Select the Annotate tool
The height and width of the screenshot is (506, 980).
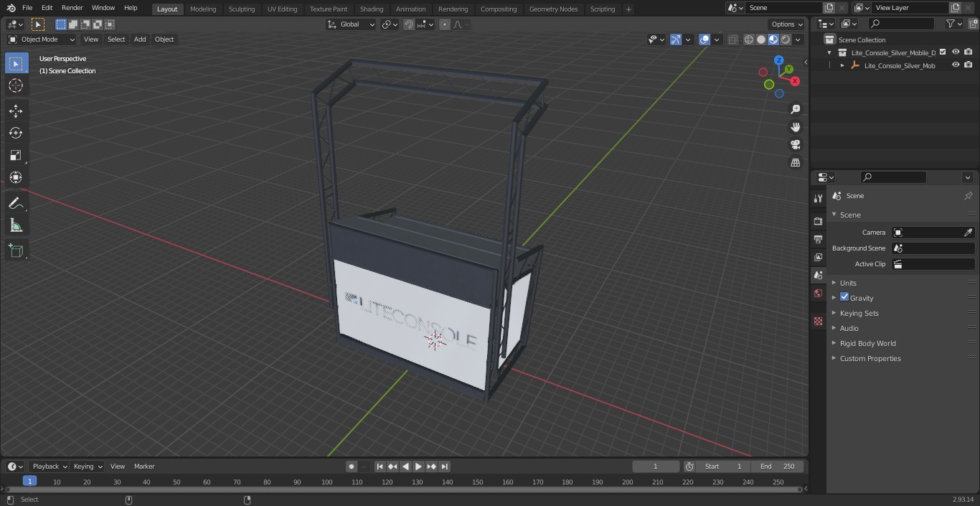coord(16,204)
